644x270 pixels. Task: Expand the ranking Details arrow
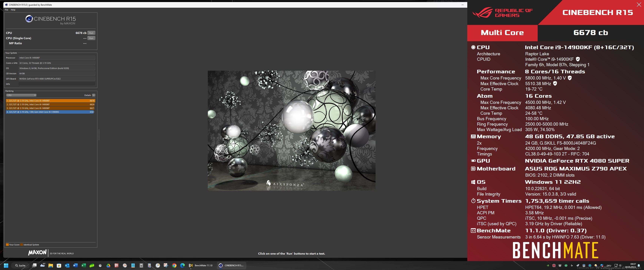pyautogui.click(x=94, y=95)
